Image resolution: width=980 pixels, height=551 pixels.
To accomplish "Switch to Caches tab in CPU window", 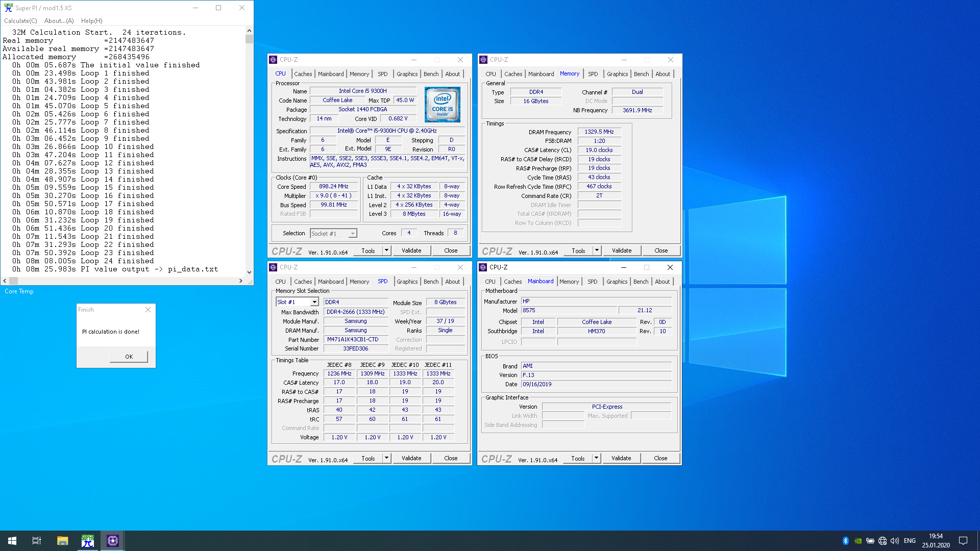I will [x=303, y=74].
